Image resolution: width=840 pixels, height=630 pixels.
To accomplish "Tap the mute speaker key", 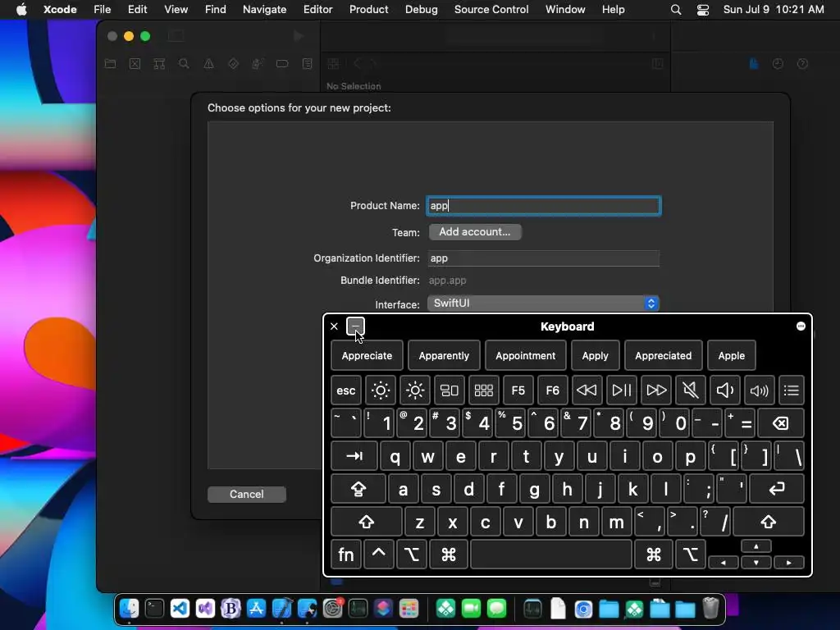I will 690,390.
